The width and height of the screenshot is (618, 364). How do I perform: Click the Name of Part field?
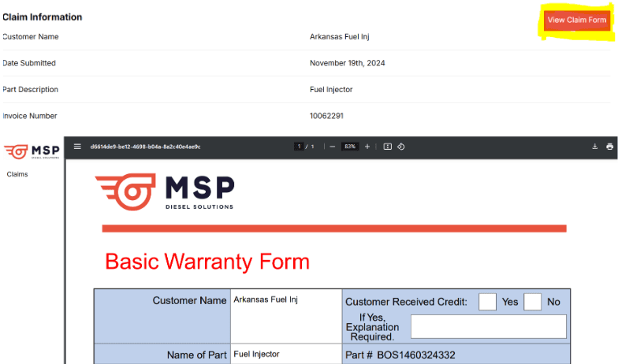pos(285,355)
